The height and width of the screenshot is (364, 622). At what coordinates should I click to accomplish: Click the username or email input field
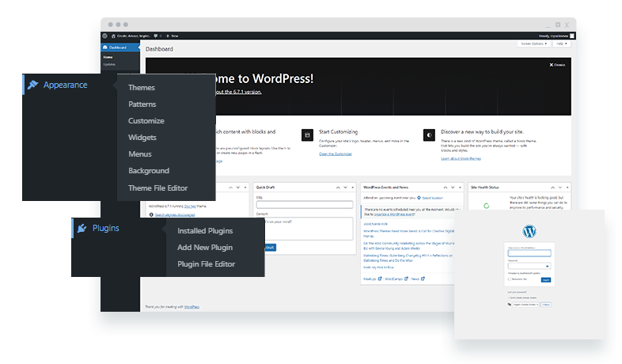click(x=529, y=253)
